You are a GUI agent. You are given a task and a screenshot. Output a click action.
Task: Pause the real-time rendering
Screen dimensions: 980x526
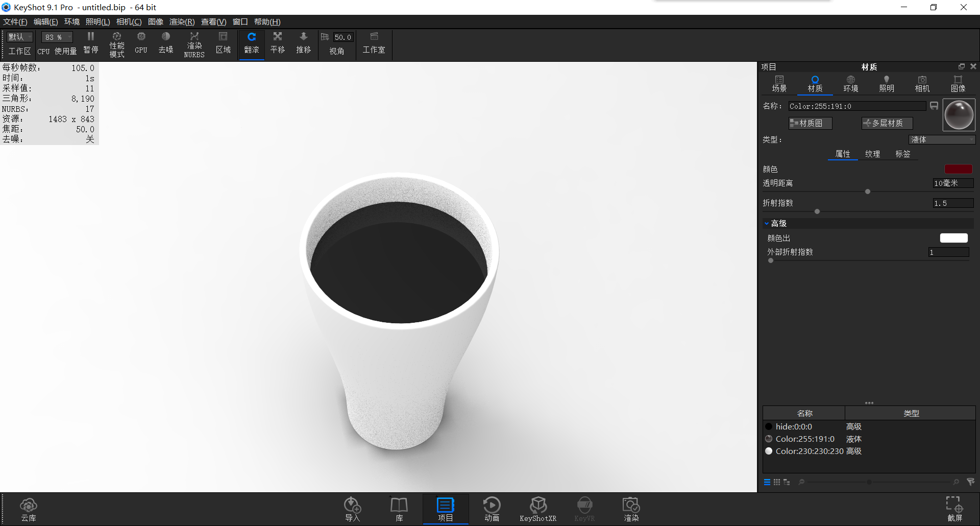[91, 43]
